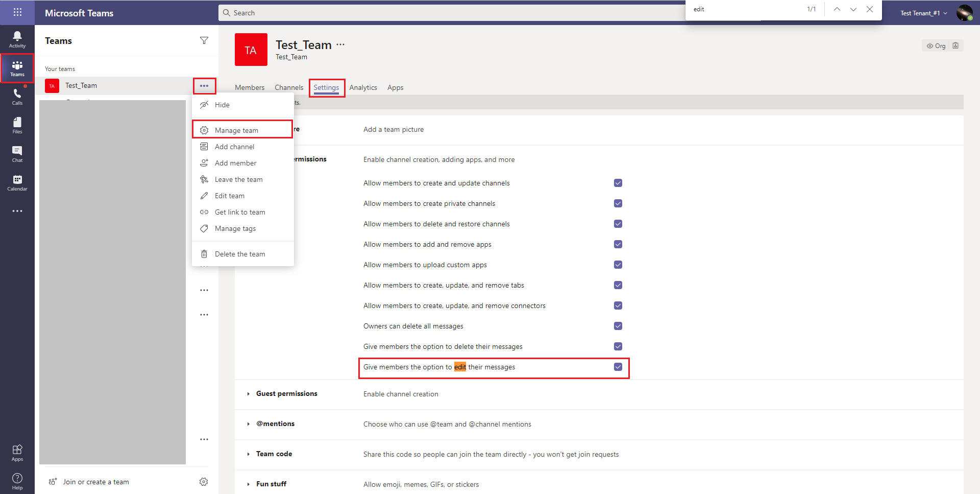Click the Test_Team more options ellipsis
This screenshot has width=980, height=494.
point(204,86)
